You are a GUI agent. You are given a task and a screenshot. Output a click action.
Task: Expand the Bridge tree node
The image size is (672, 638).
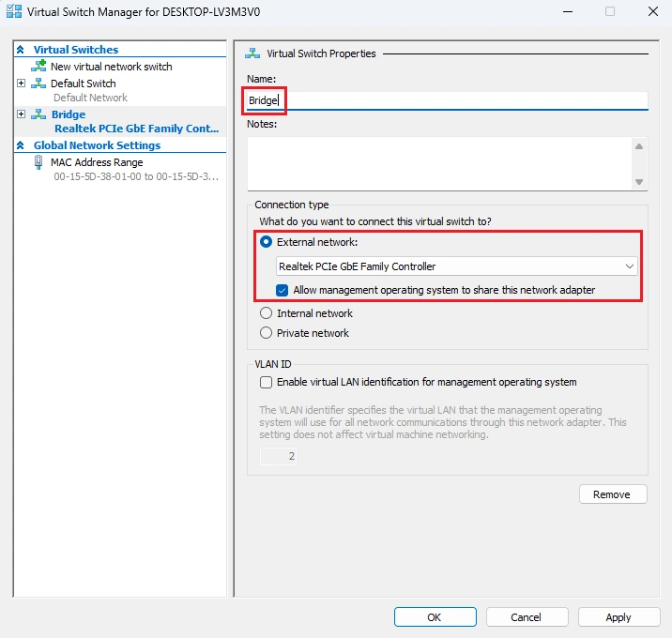(21, 114)
